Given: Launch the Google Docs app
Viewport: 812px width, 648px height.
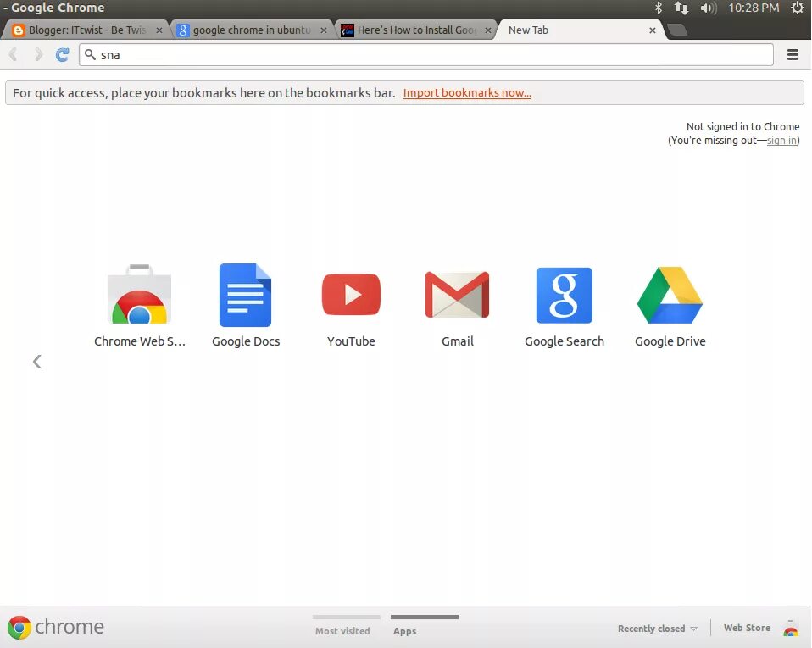Looking at the screenshot, I should click(246, 295).
